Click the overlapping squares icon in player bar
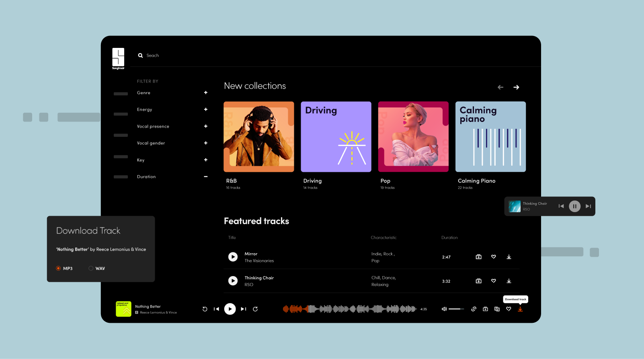 click(497, 309)
